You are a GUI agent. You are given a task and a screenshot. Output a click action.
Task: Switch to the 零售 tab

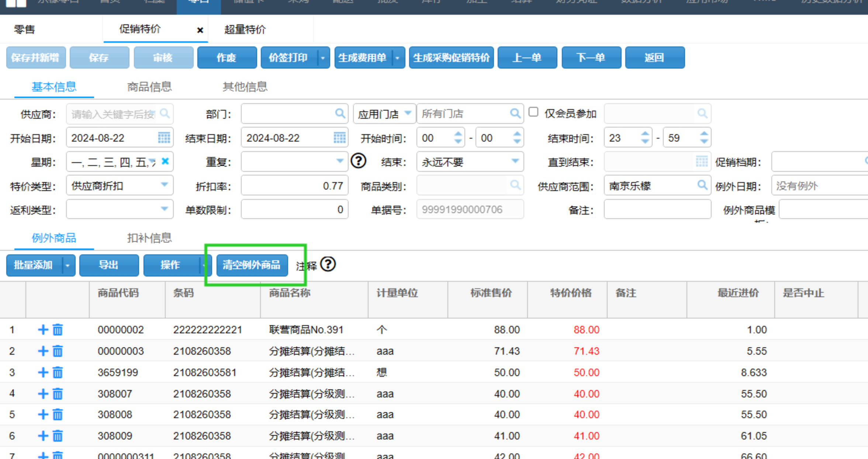point(24,29)
